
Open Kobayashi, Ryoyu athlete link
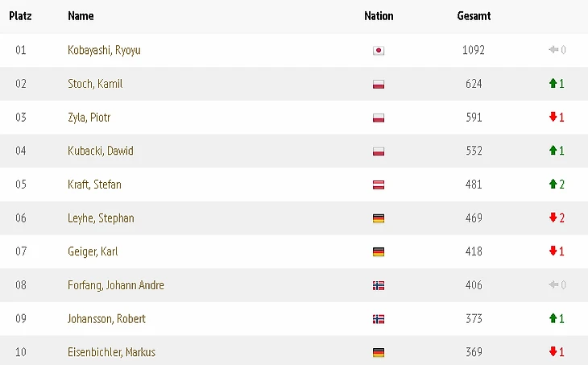coord(104,50)
